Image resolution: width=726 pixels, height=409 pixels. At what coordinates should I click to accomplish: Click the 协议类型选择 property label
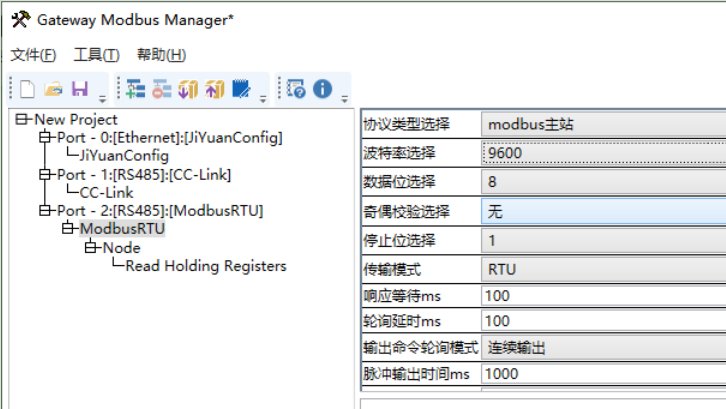pos(407,124)
